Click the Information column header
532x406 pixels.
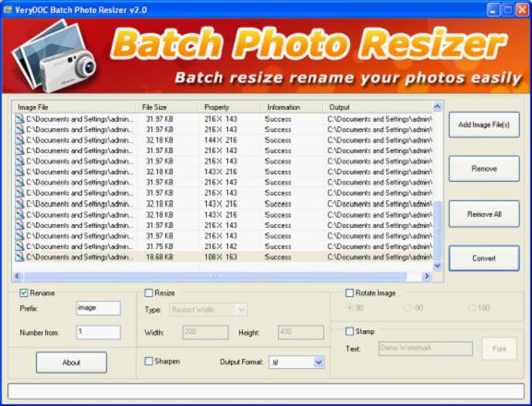pos(291,107)
